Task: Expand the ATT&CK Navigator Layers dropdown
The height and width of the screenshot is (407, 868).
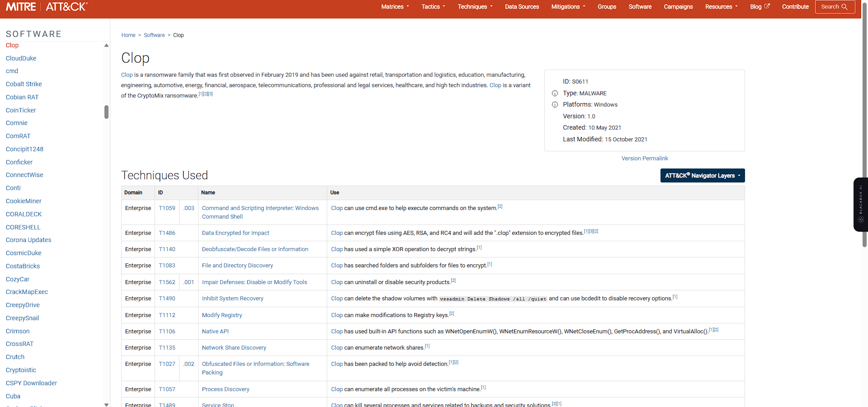Action: coord(702,176)
